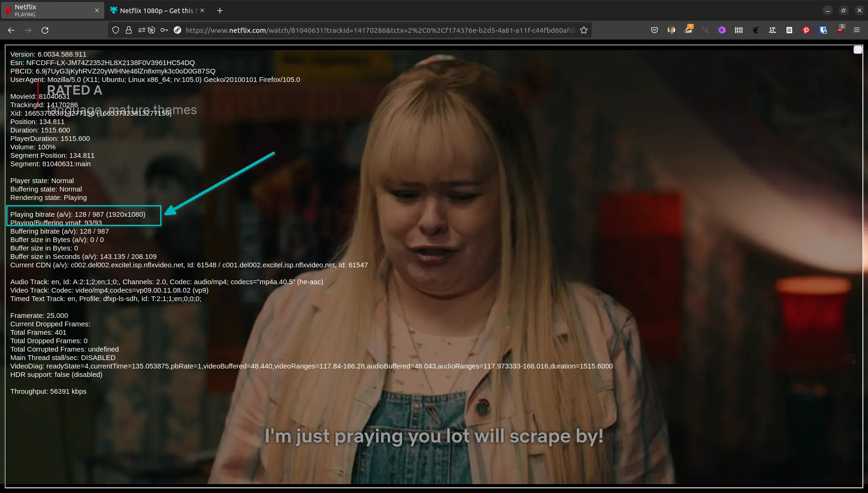Viewport: 868px width, 493px height.
Task: Open the uBlock Origin extension menu
Action: tap(840, 29)
